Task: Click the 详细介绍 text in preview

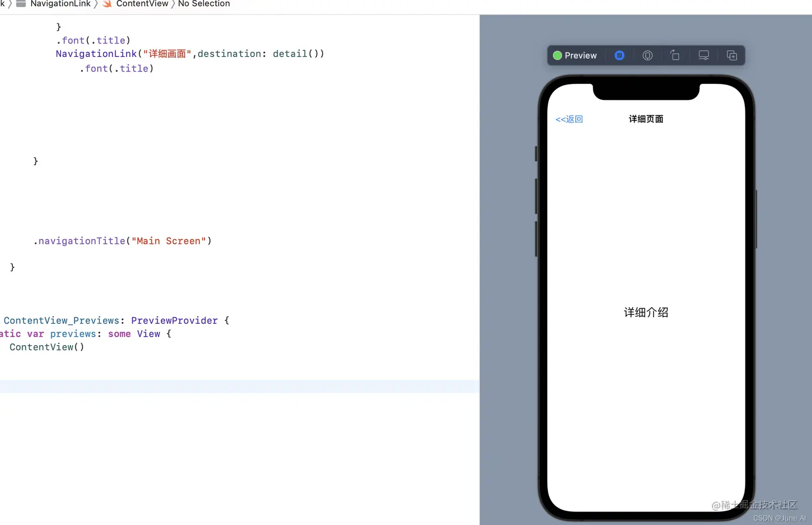Action: coord(646,312)
